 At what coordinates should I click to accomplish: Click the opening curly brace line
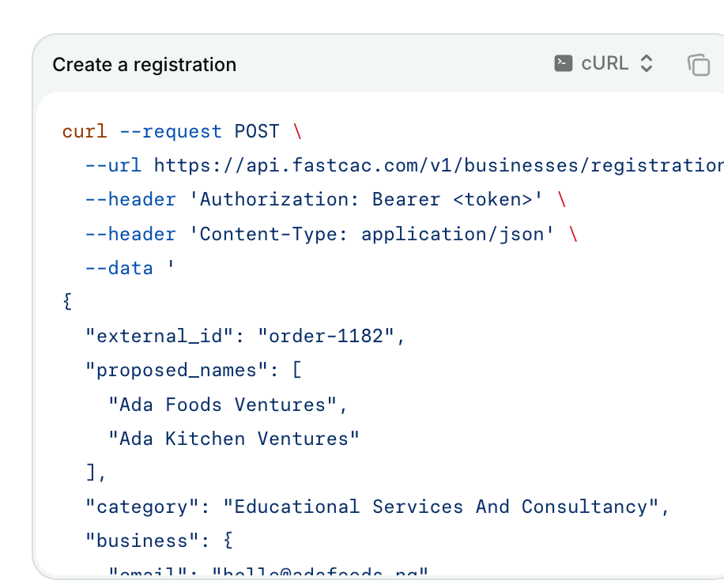click(x=67, y=302)
